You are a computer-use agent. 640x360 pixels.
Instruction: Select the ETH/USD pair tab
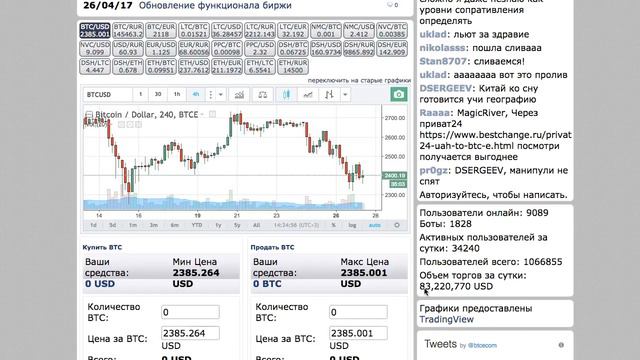point(194,67)
